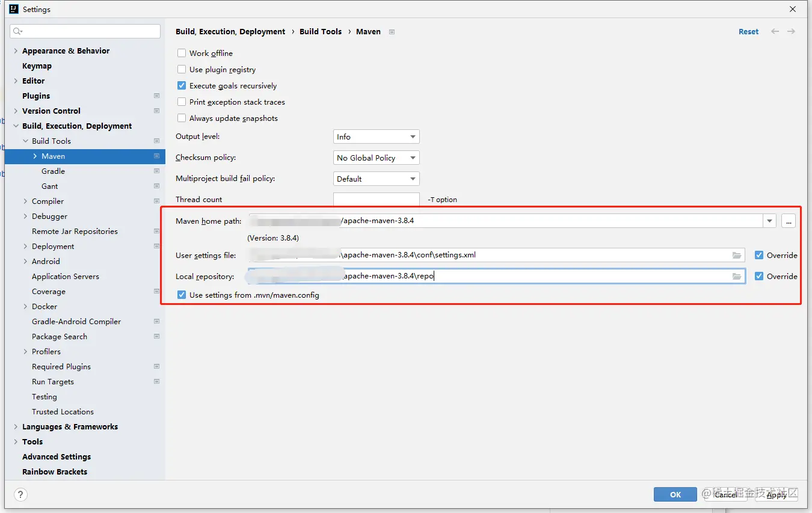Click the ellipsis browse button for Maven home
Viewport: 812px width, 513px height.
(x=789, y=221)
